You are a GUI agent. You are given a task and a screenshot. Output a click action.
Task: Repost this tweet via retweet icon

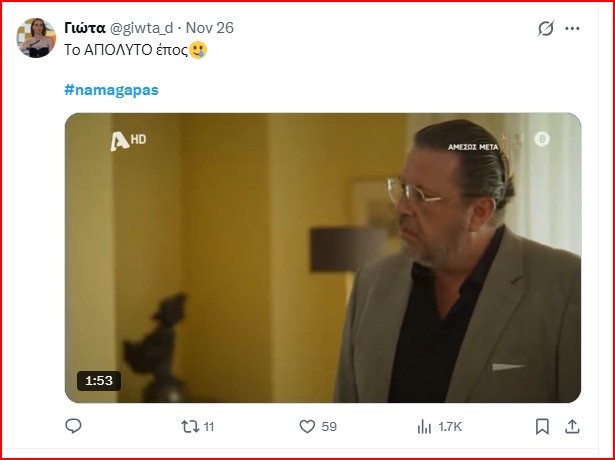pos(188,426)
